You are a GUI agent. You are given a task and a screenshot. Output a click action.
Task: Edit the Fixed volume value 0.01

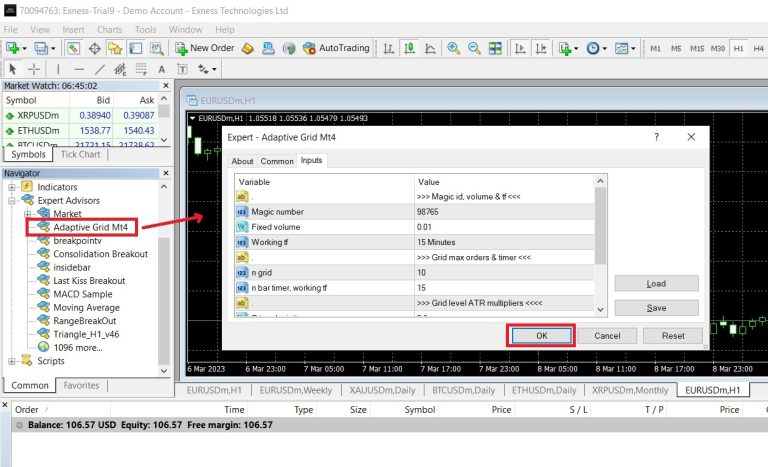[x=504, y=227]
